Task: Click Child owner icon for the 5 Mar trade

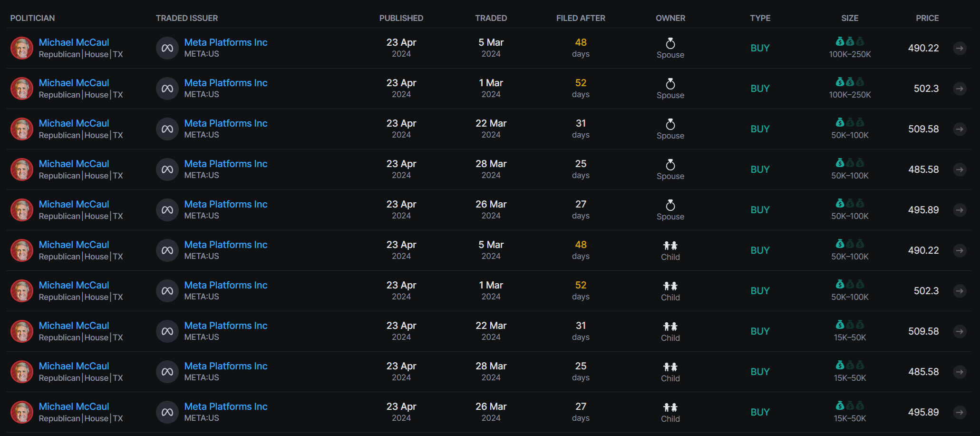Action: [x=670, y=246]
